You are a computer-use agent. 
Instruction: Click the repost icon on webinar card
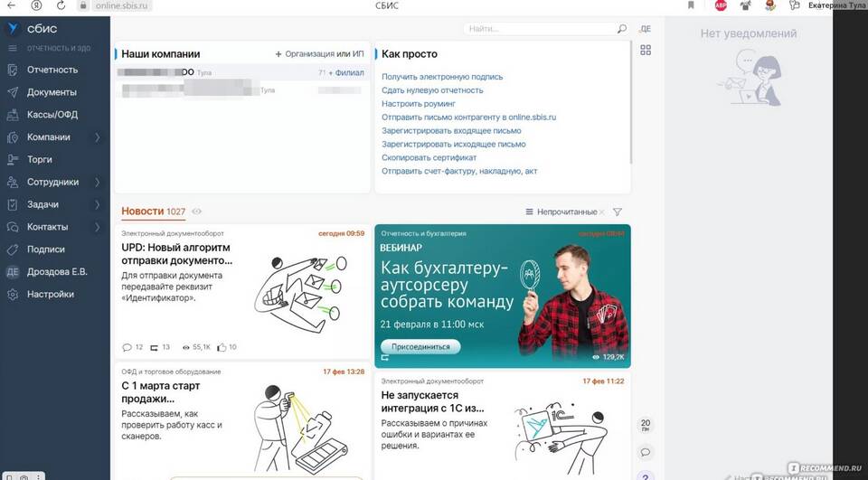pos(385,358)
